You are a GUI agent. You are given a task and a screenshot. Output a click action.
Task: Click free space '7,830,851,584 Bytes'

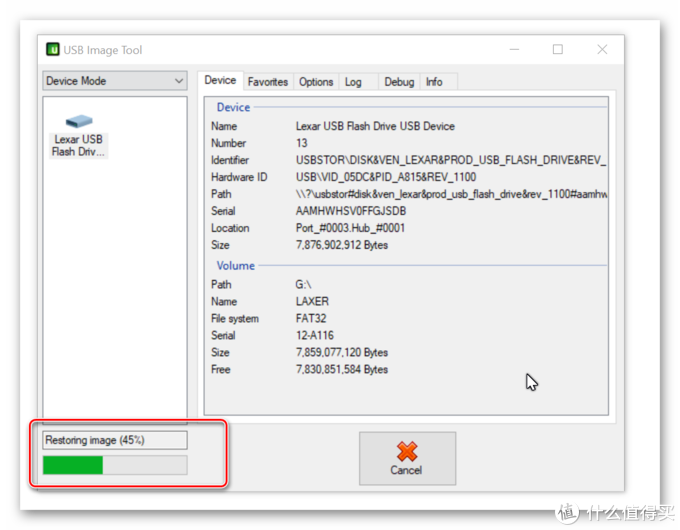coord(342,370)
